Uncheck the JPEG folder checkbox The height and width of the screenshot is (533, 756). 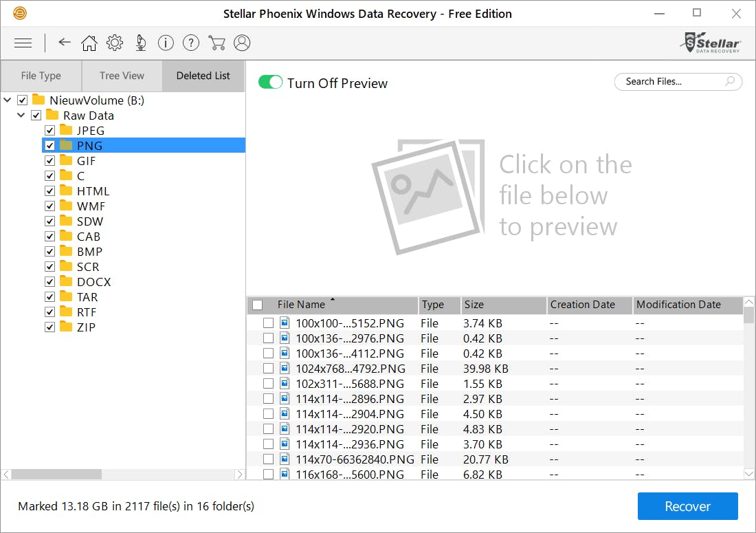pos(49,130)
